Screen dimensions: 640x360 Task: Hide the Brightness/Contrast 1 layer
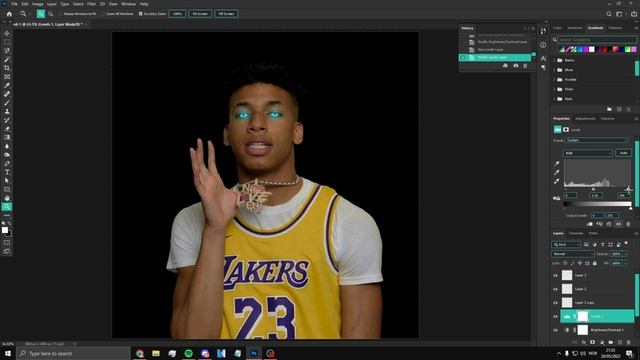[556, 330]
